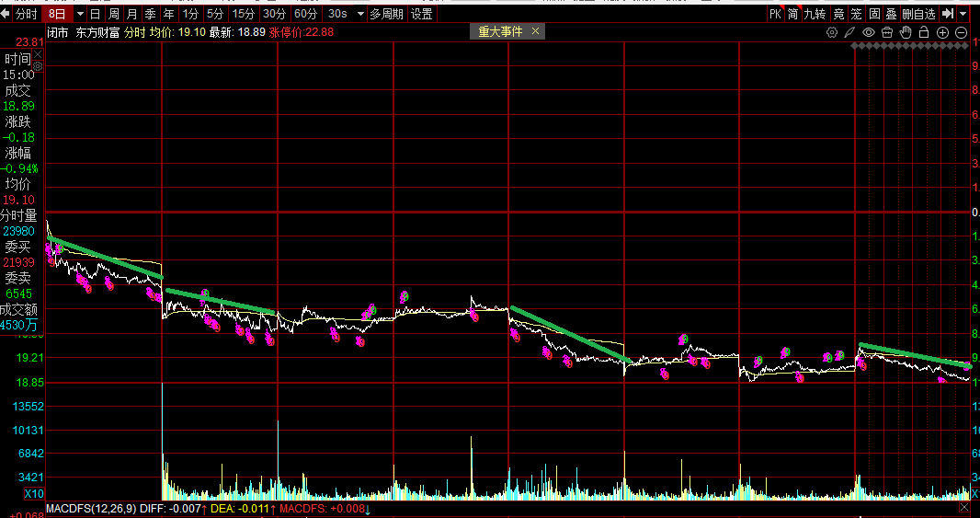Click the 分时量 value 23980

[x=18, y=231]
